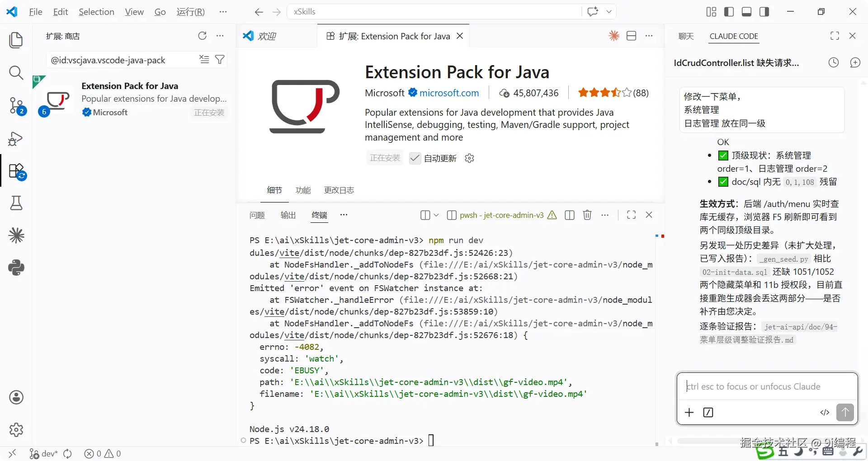868x461 pixels.
Task: Open Source Control view with 2 badge
Action: [x=17, y=106]
